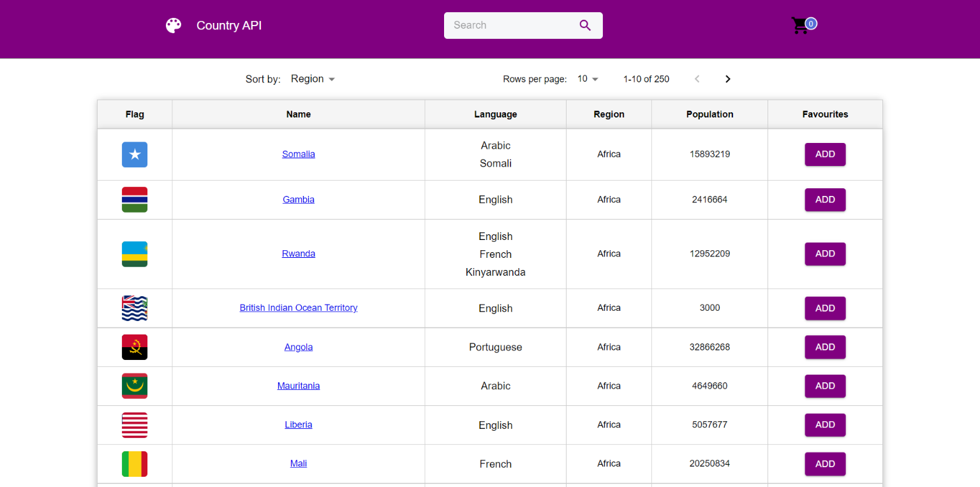This screenshot has width=980, height=487.
Task: Open the Somalia country link
Action: click(x=299, y=154)
